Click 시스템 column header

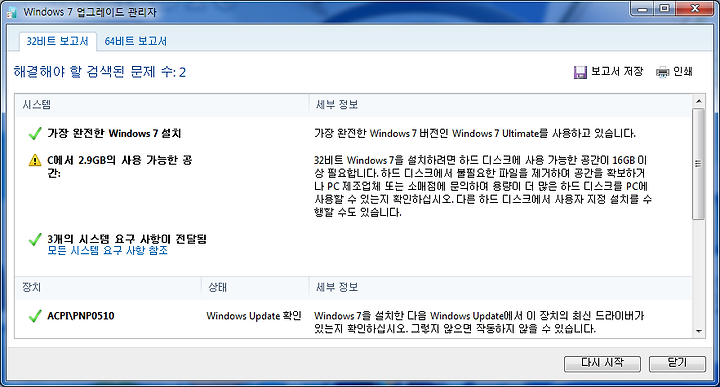pos(37,105)
